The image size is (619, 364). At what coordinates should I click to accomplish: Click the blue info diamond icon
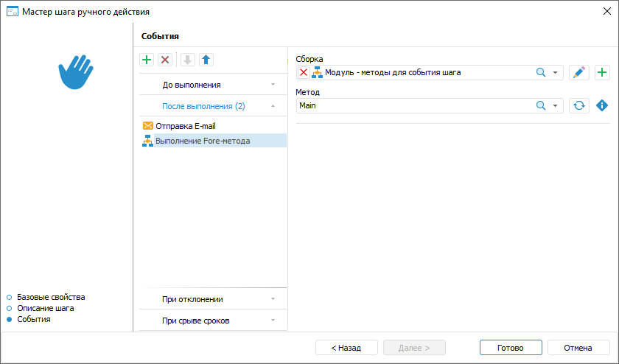602,105
